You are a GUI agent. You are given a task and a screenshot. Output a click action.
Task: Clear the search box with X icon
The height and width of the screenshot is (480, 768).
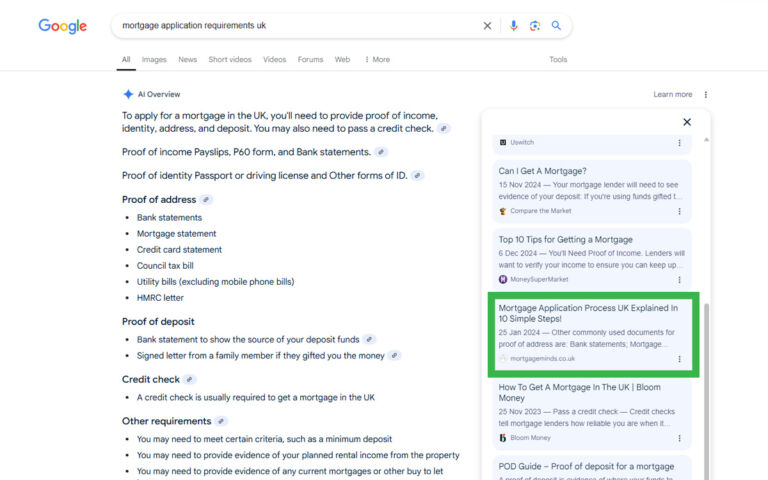tap(487, 25)
